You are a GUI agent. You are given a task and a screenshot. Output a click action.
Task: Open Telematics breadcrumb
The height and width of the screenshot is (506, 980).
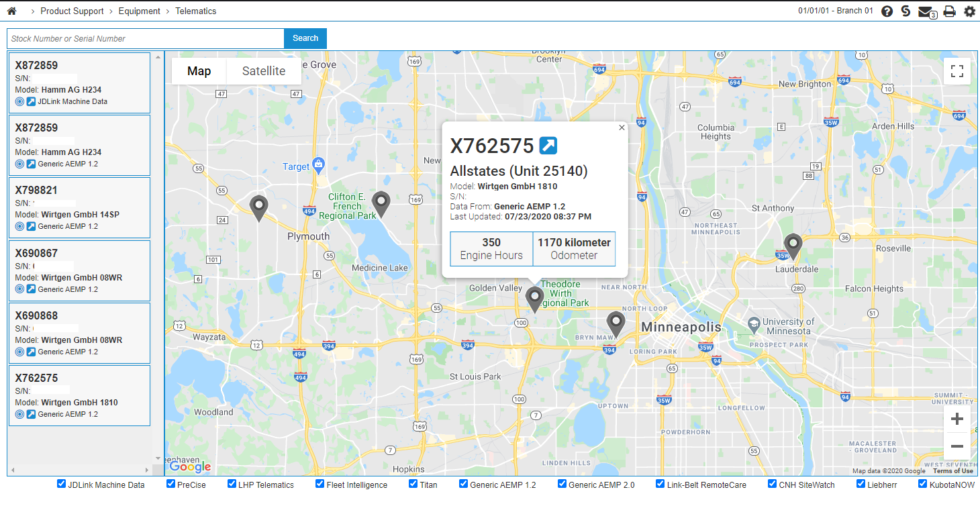point(196,11)
